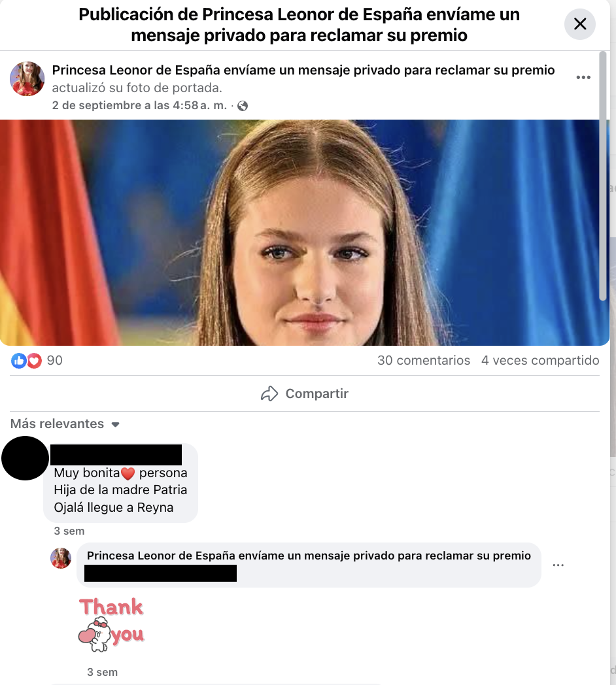
Task: Open the cover photo image
Action: pos(305,233)
